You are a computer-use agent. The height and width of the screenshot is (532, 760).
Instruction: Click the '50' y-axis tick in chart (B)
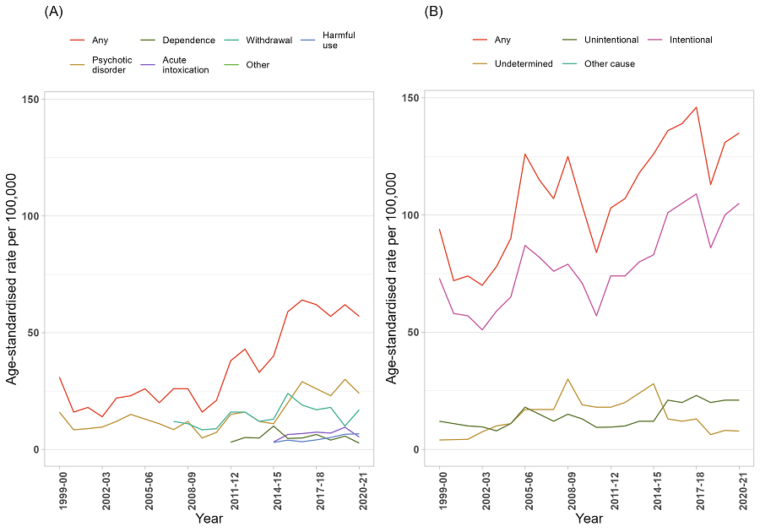pyautogui.click(x=414, y=333)
